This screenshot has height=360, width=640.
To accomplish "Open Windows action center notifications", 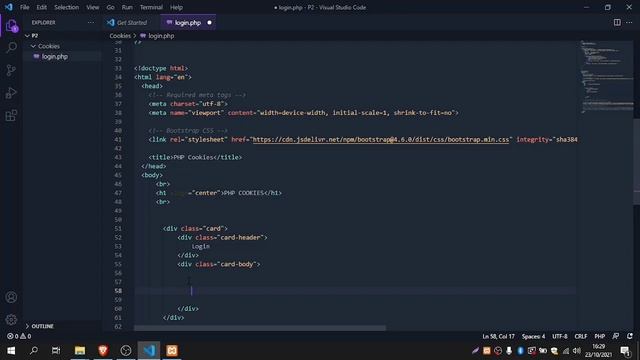I will (x=625, y=351).
